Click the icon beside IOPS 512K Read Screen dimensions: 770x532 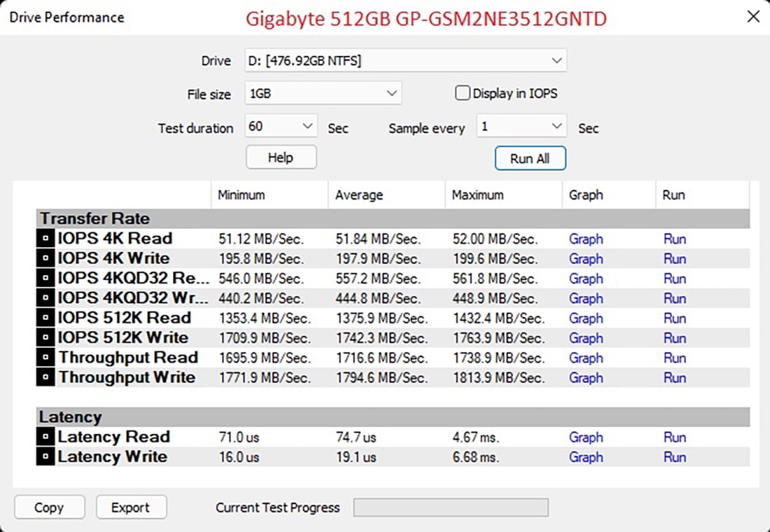[45, 318]
